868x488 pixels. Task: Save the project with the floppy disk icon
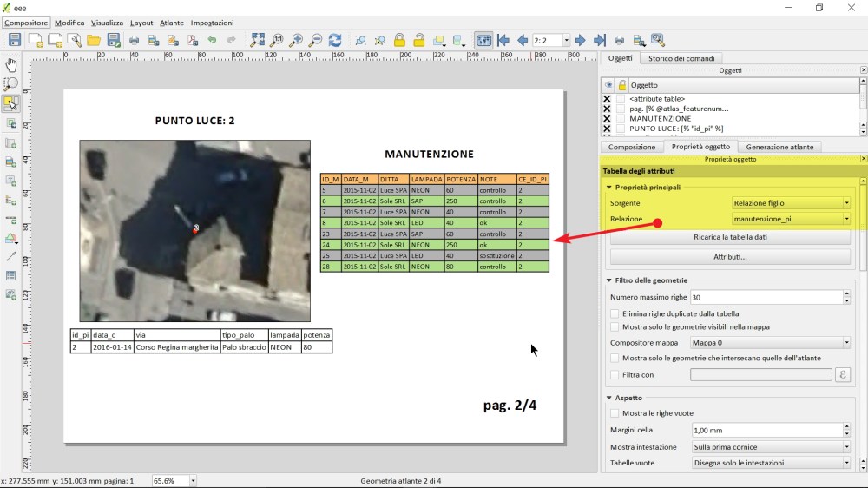[x=15, y=40]
